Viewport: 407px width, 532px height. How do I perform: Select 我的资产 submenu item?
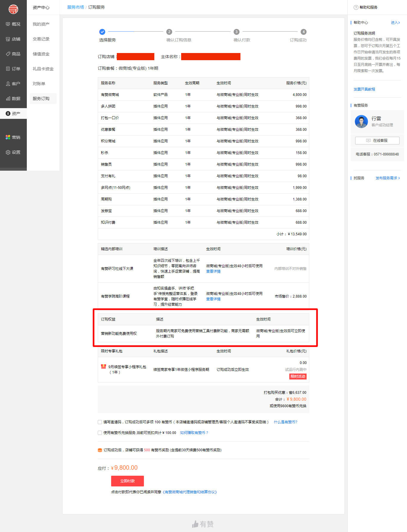[x=41, y=24]
